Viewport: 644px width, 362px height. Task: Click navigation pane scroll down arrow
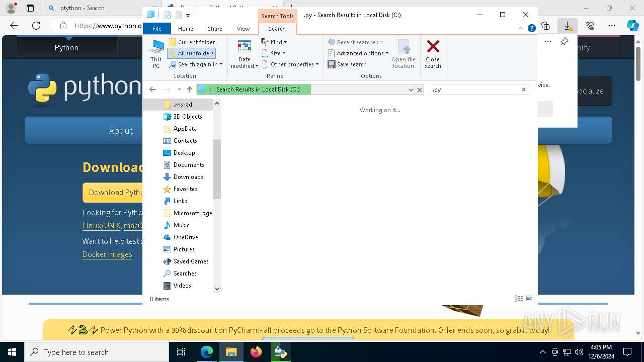217,289
